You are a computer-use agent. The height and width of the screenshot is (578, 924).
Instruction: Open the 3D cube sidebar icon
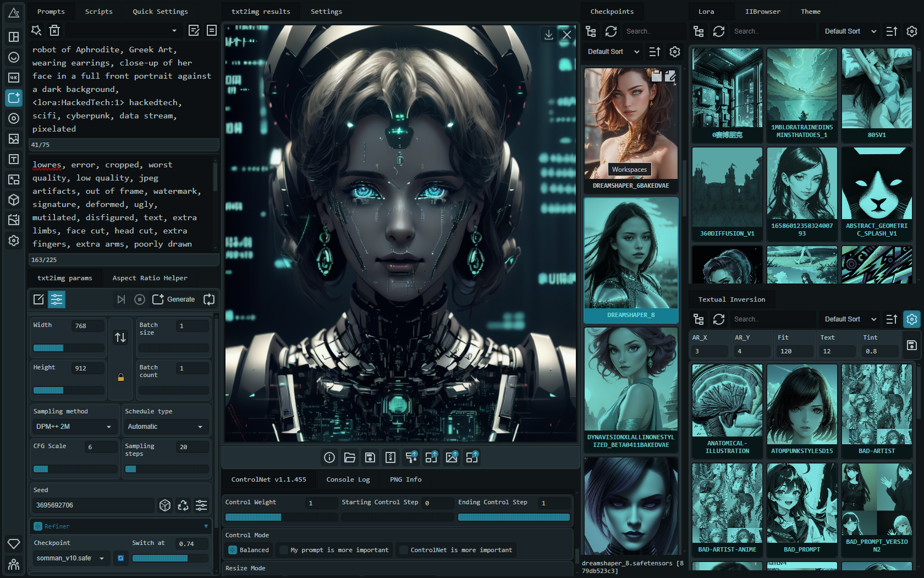click(x=14, y=200)
